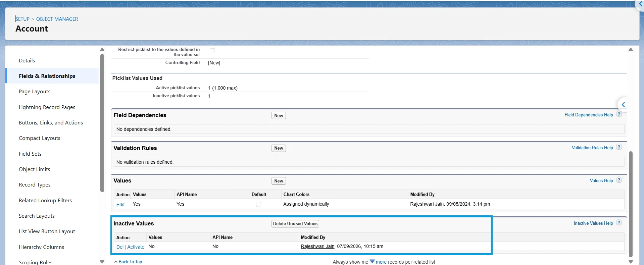Screen dimensions: 644x265
Task: Click Validation Rules Help link
Action: coord(592,148)
